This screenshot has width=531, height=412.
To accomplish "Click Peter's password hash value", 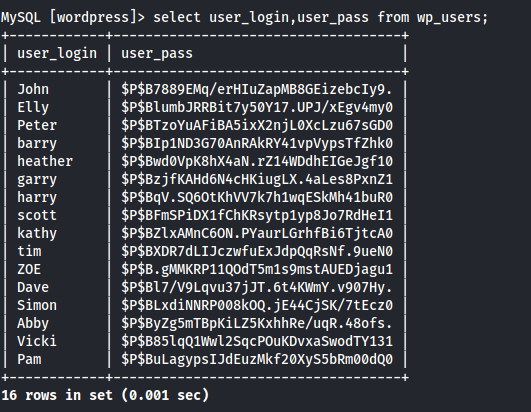I will coord(257,125).
